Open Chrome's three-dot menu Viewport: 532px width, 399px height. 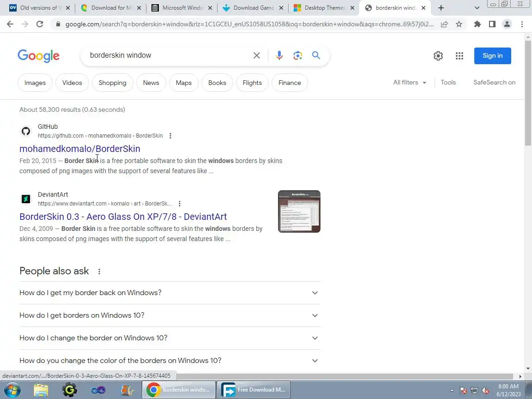(x=522, y=24)
